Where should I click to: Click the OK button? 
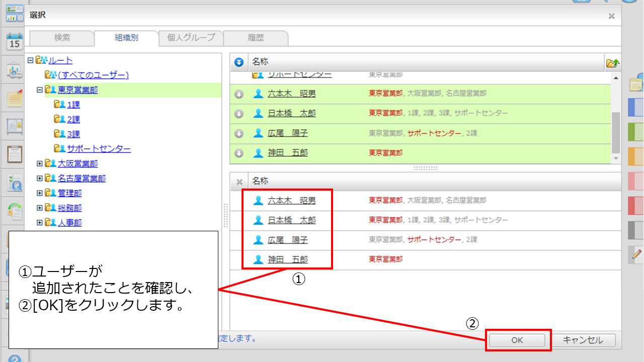click(517, 340)
